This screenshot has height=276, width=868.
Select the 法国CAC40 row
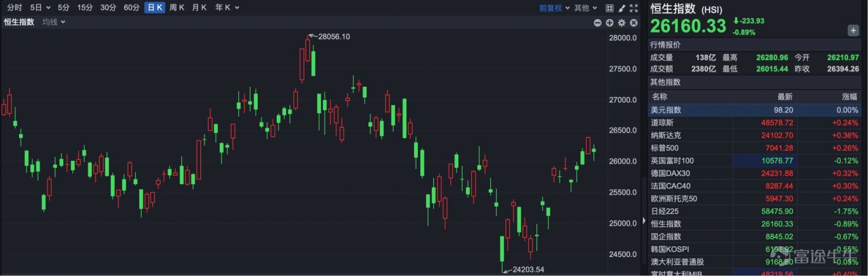pyautogui.click(x=755, y=185)
